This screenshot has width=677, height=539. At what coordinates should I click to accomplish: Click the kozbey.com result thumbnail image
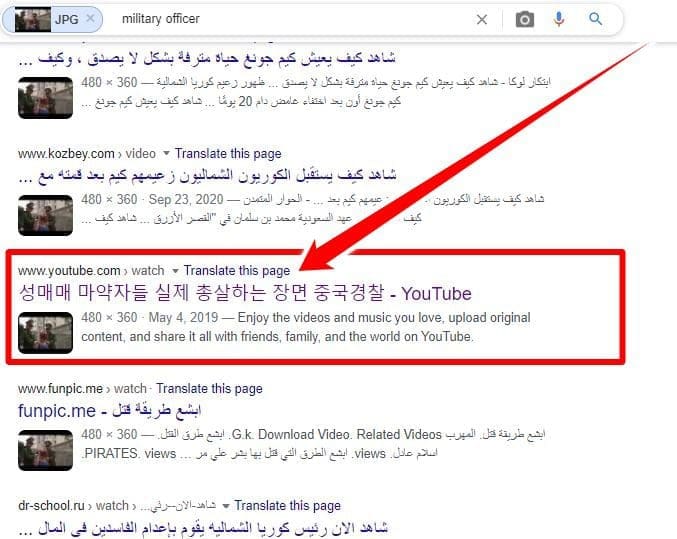pyautogui.click(x=45, y=213)
